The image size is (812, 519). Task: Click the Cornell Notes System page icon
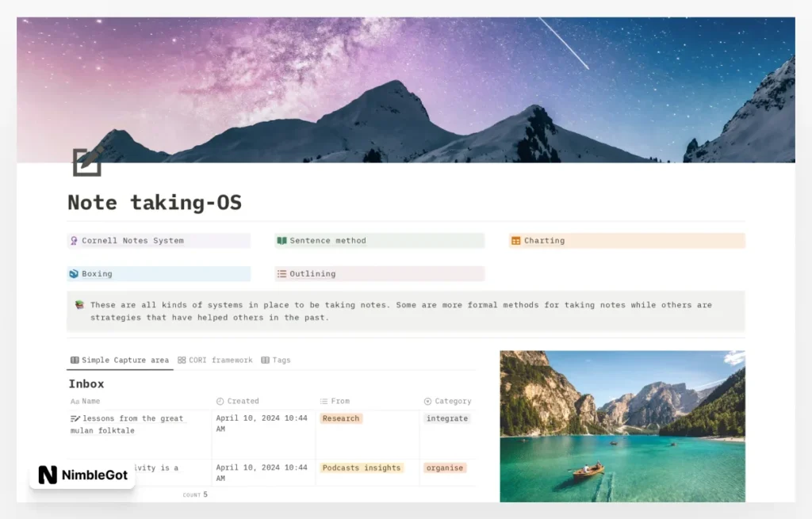point(75,240)
